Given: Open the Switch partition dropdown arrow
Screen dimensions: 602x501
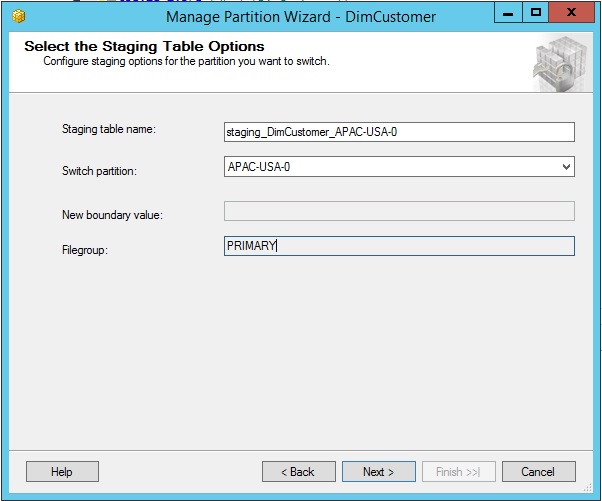Looking at the screenshot, I should click(x=566, y=167).
